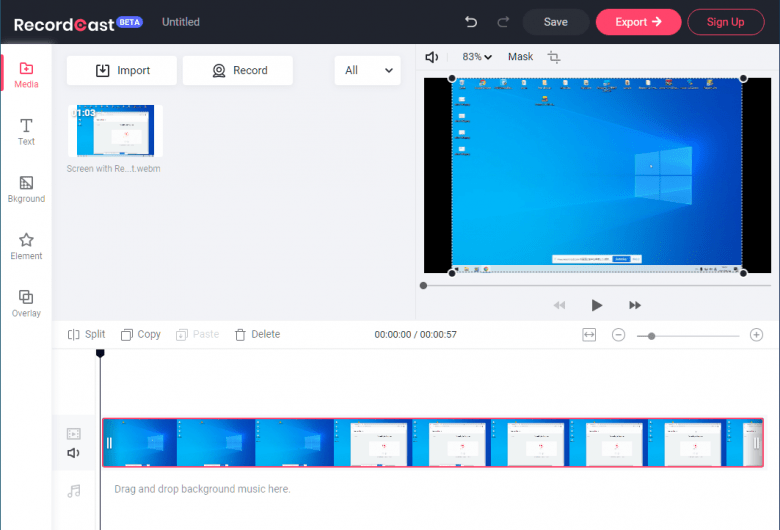Delete the selected clip
Image resolution: width=780 pixels, height=530 pixels.
(258, 334)
